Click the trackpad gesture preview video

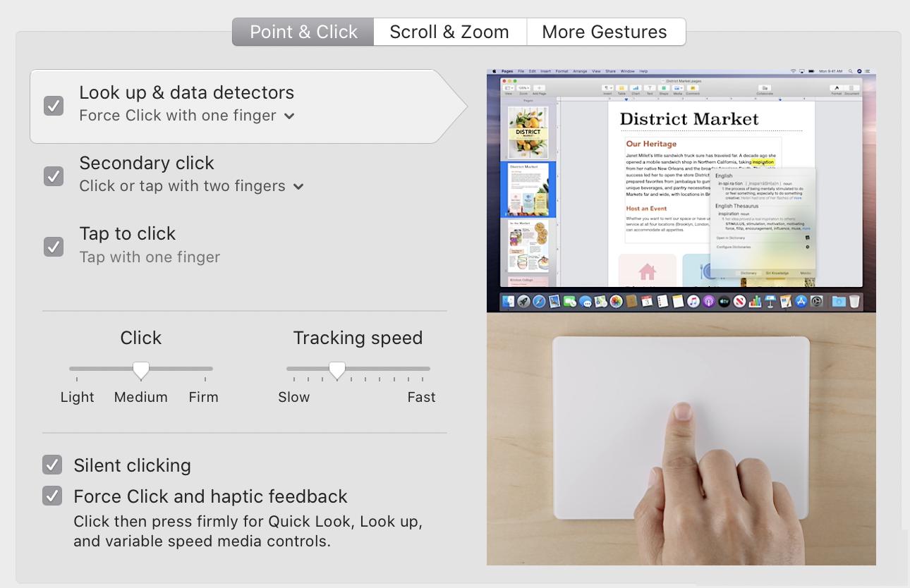coord(681,317)
